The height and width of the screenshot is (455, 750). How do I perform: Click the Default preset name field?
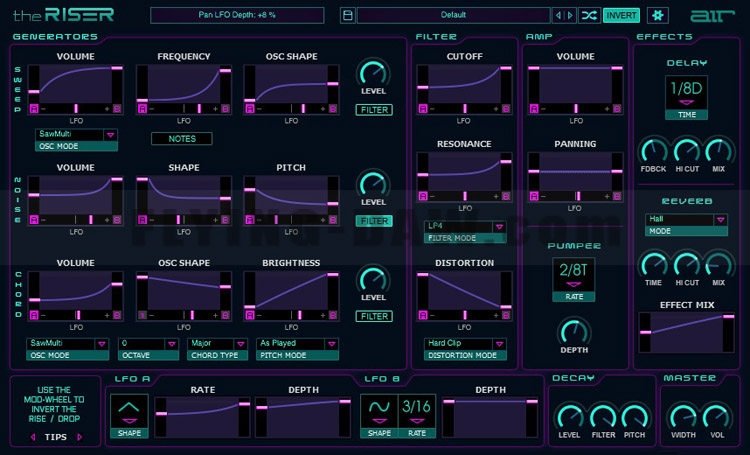coord(453,15)
